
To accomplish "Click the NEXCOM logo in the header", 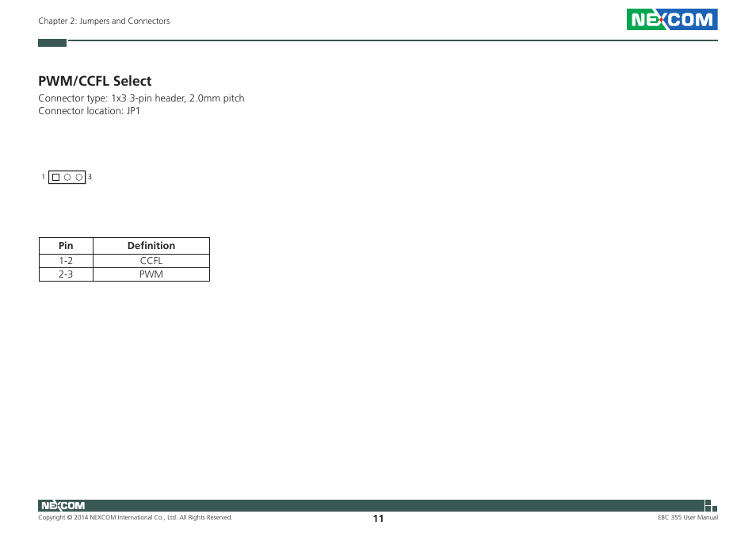I will (x=672, y=19).
